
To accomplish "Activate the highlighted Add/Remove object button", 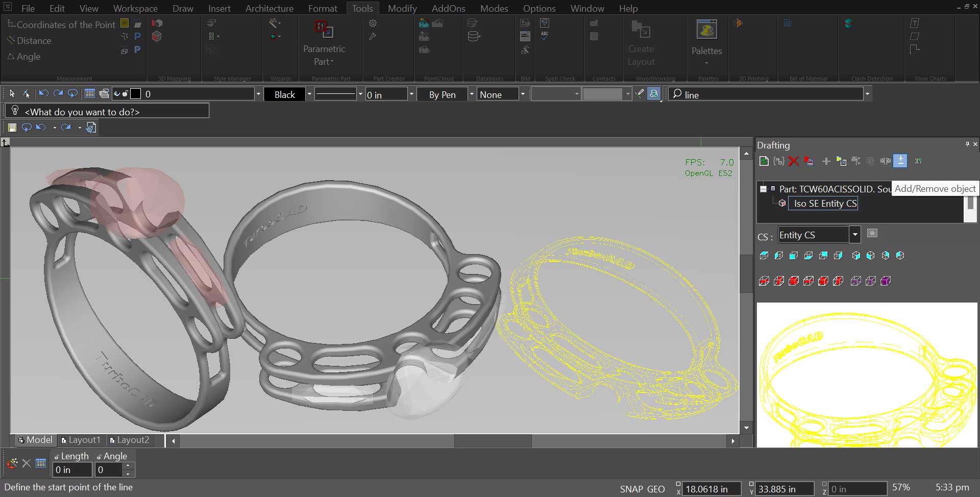I will (x=900, y=161).
